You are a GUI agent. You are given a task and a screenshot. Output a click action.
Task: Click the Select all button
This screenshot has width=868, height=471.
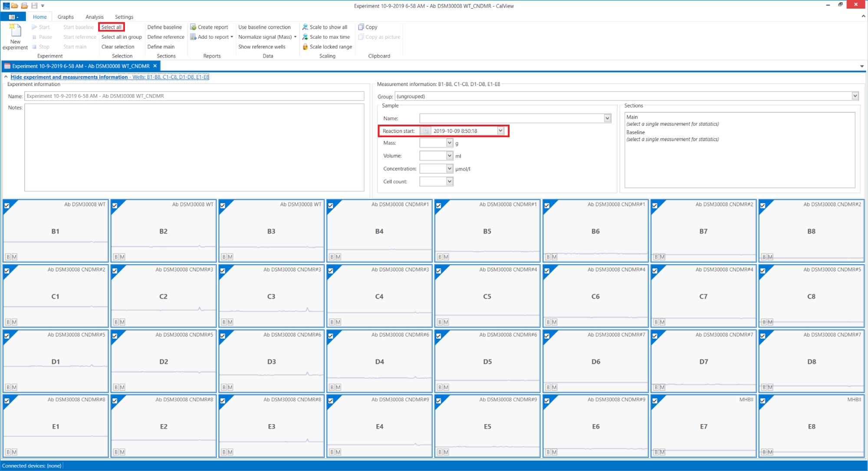click(112, 27)
